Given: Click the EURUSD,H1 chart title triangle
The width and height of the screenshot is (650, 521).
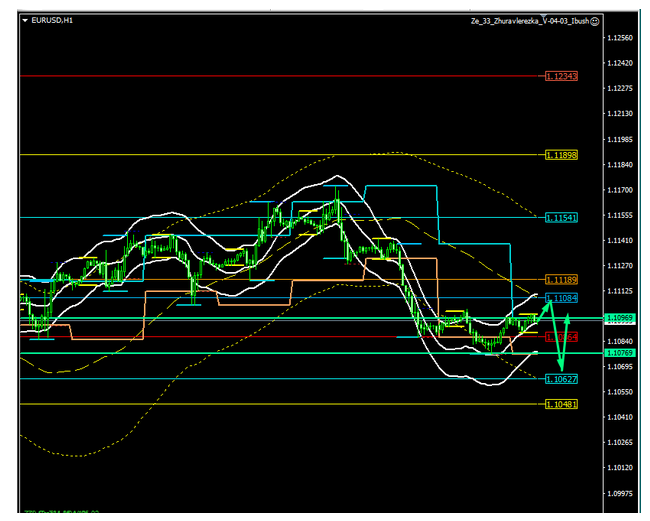Looking at the screenshot, I should tap(25, 20).
